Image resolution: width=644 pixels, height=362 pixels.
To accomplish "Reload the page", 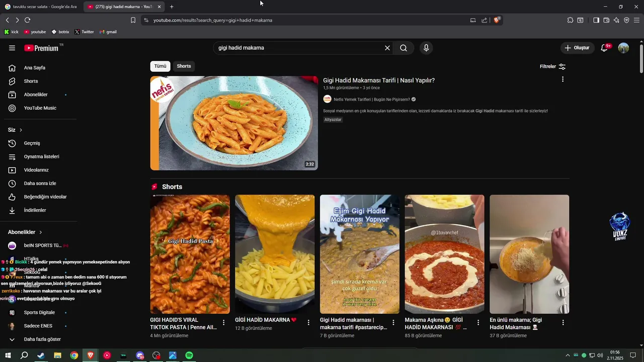I will [27, 20].
